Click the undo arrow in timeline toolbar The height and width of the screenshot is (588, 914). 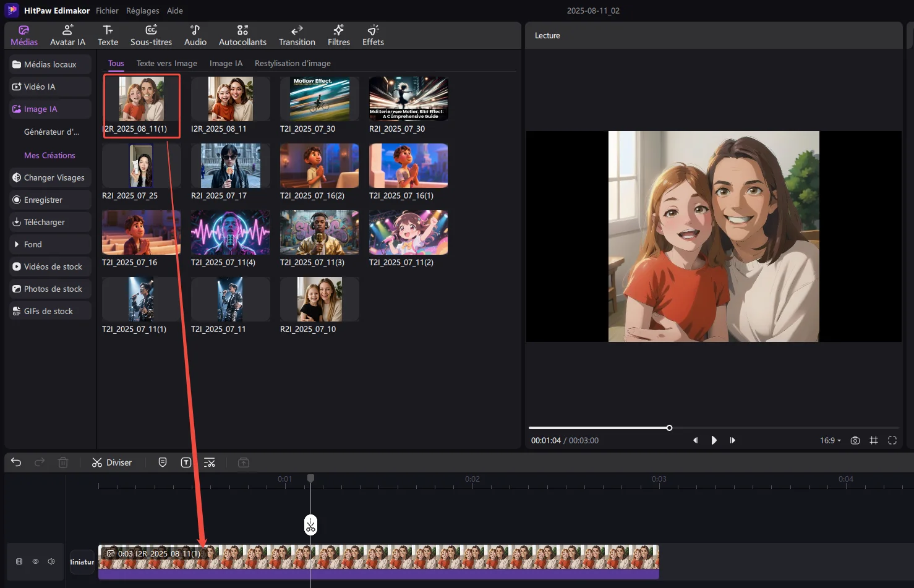16,462
